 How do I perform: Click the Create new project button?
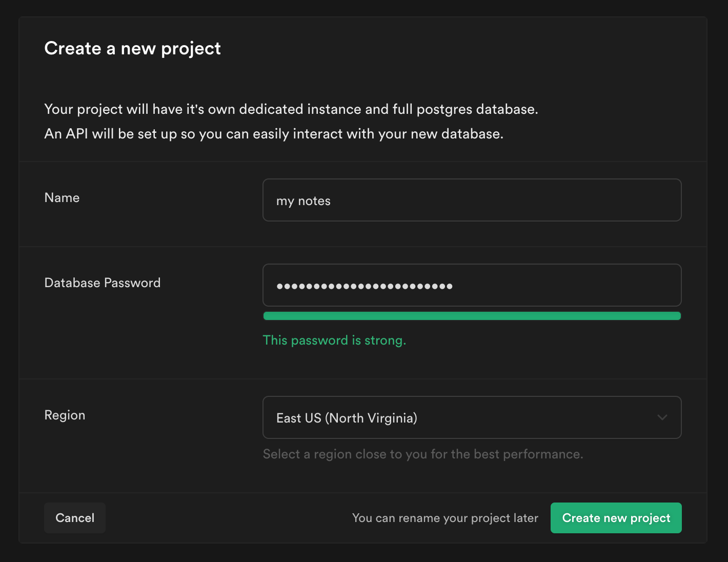[616, 518]
